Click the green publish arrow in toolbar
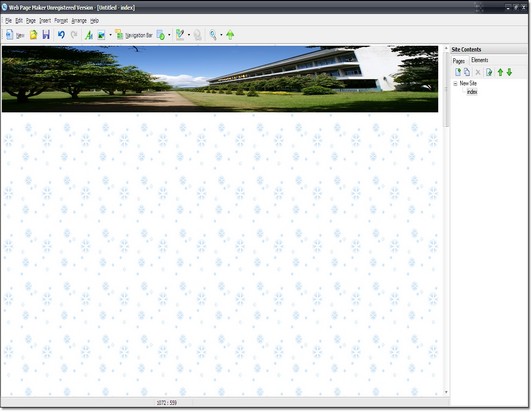532x412 pixels. coord(230,35)
